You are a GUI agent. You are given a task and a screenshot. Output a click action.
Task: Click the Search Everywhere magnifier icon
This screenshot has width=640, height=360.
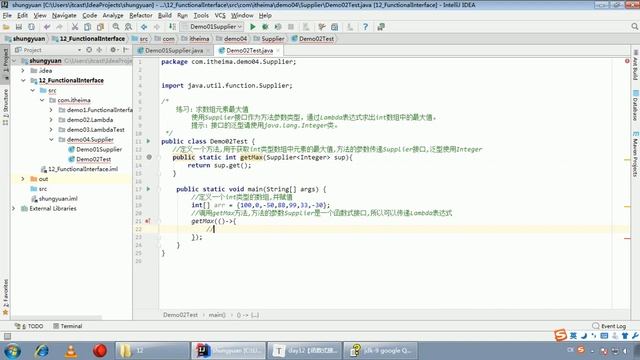click(x=634, y=27)
